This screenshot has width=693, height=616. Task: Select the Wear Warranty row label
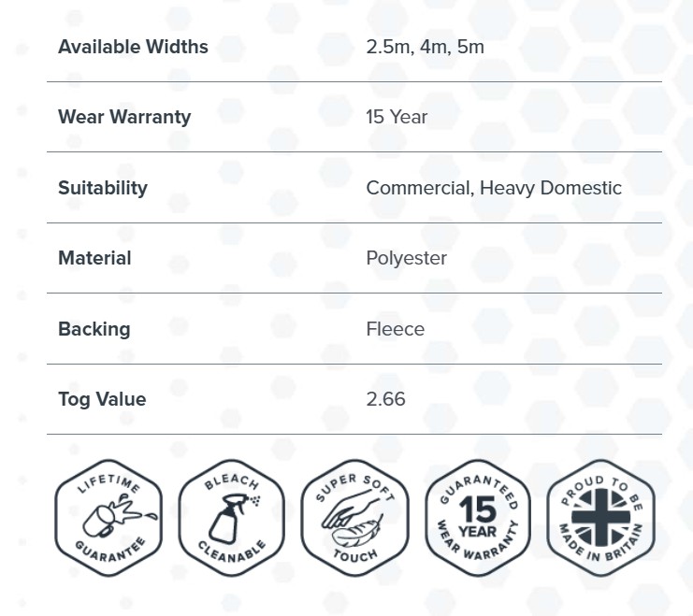point(124,117)
